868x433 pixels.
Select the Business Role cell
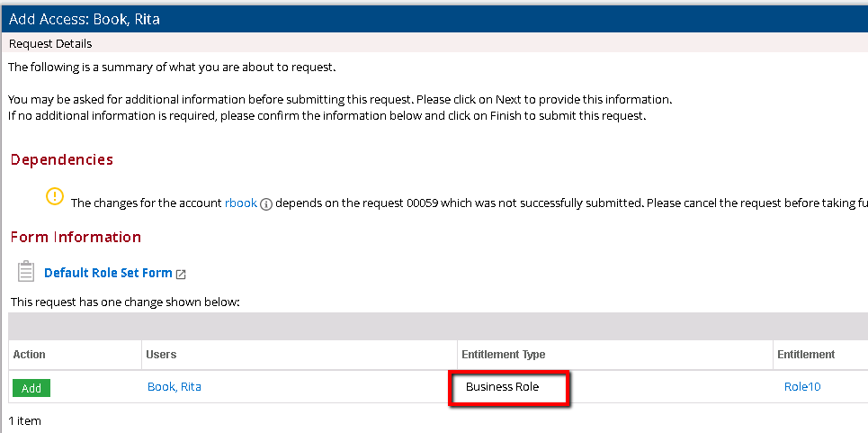tap(508, 388)
